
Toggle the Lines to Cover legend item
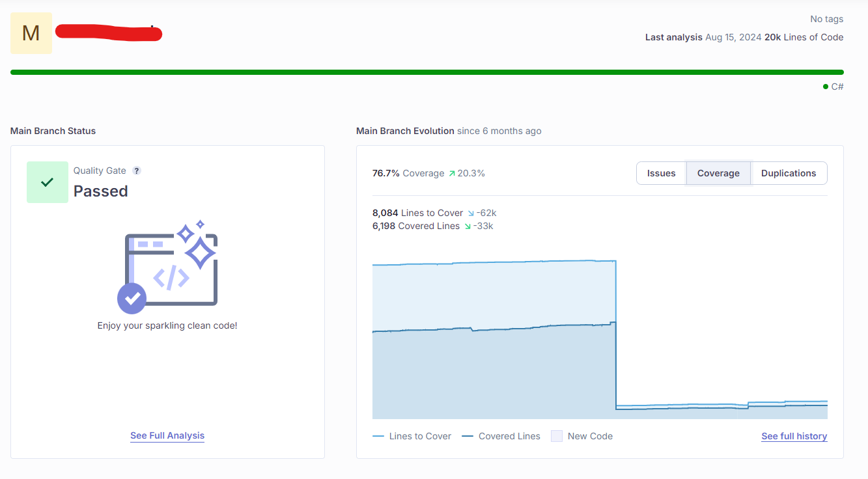412,436
